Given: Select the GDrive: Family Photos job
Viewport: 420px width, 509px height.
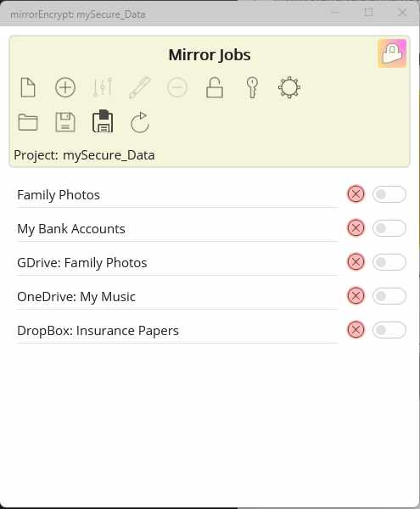Looking at the screenshot, I should tap(177, 263).
